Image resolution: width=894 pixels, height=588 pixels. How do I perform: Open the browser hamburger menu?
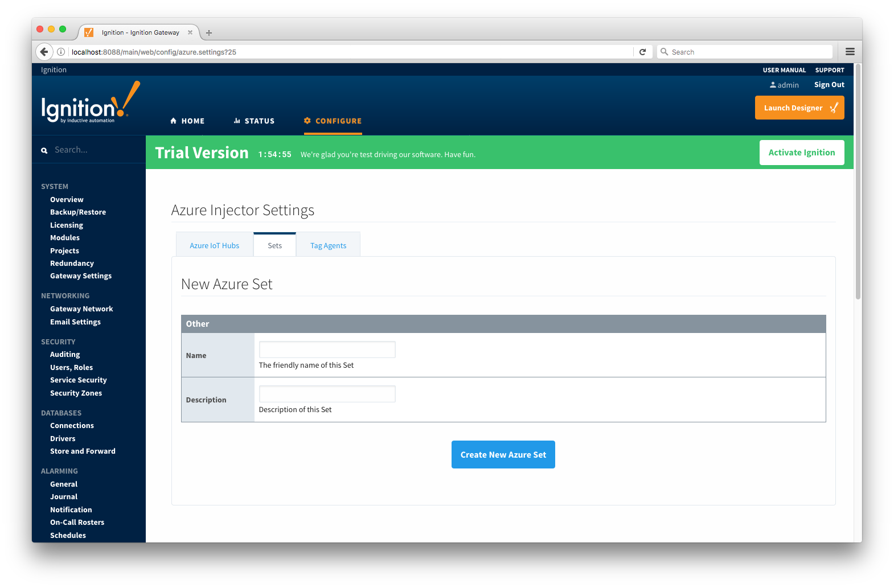tap(850, 52)
